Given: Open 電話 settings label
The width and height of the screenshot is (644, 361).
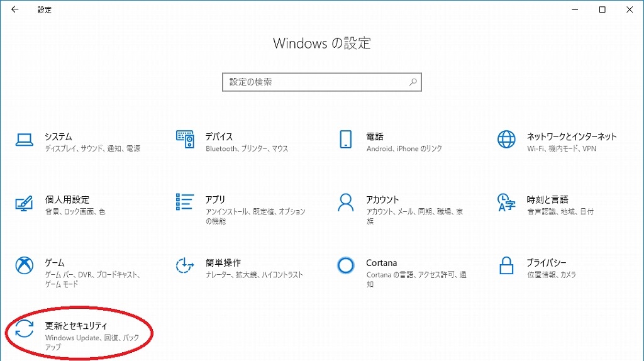Looking at the screenshot, I should [x=375, y=136].
